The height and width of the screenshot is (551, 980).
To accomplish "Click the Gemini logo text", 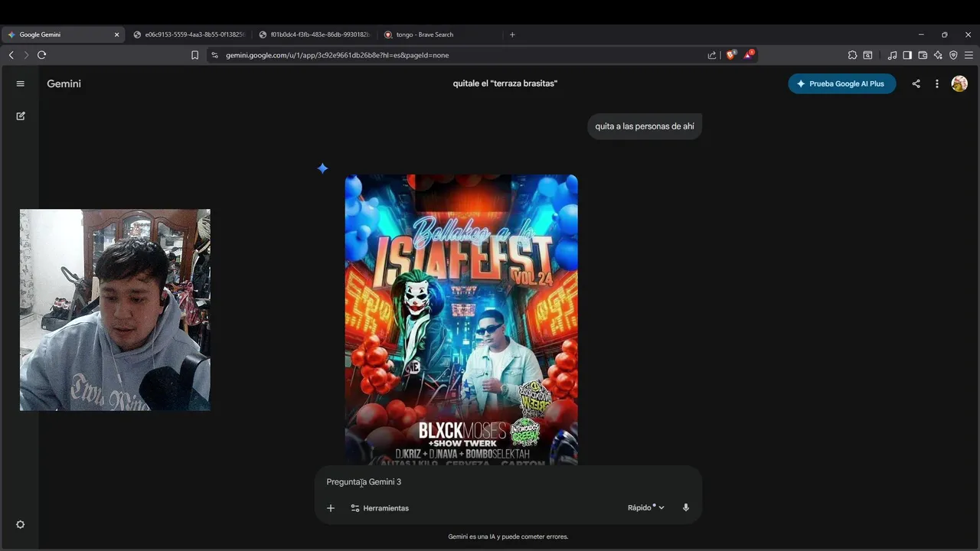I will tap(64, 83).
